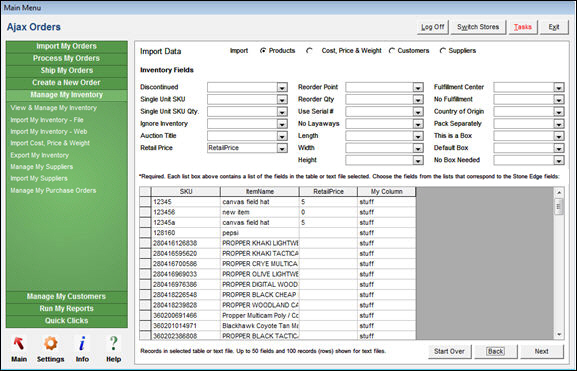Open the Retail Price dropdown arrow
577x371 pixels.
point(282,148)
